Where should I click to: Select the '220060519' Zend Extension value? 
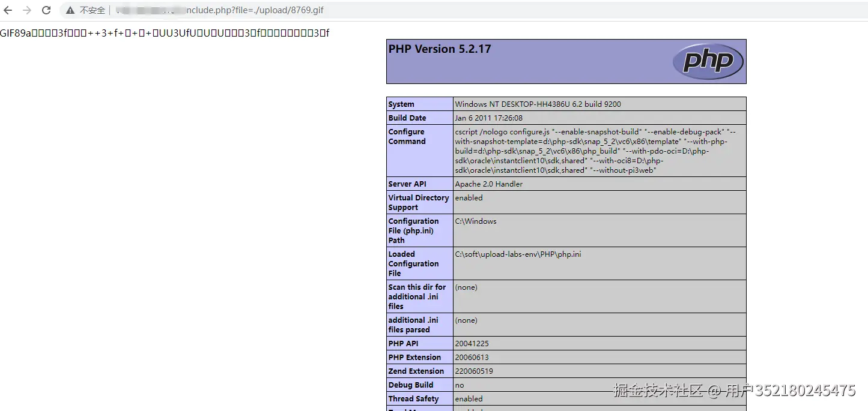474,371
